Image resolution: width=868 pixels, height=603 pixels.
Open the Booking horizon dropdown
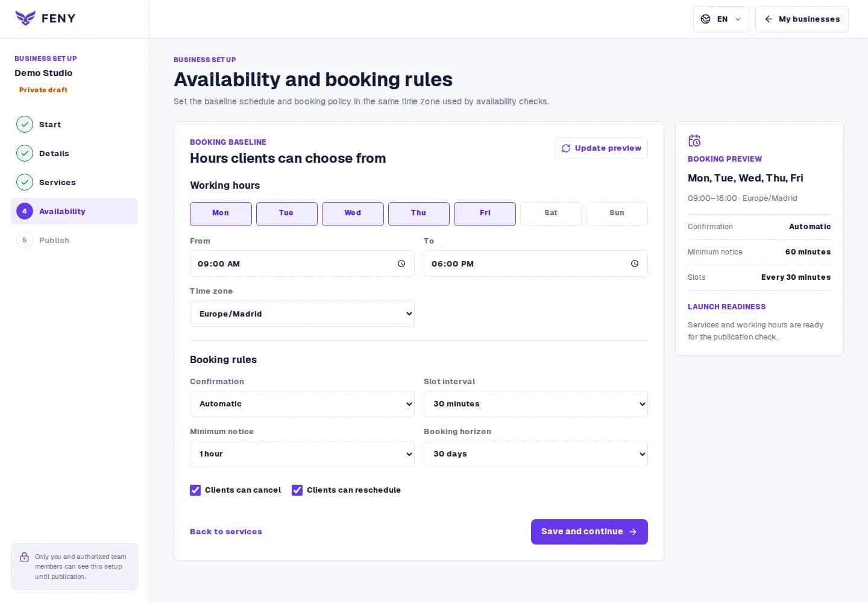click(x=536, y=454)
